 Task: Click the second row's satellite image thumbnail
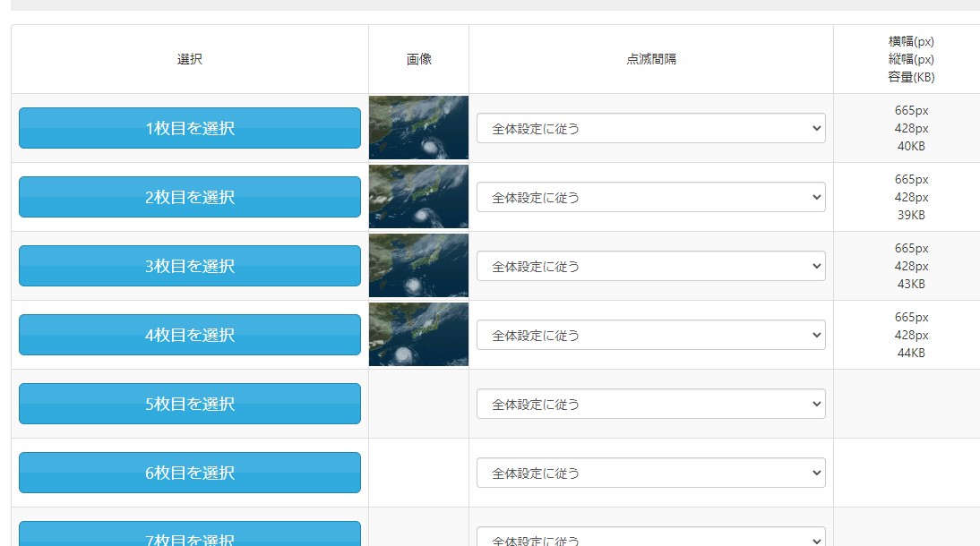(418, 196)
